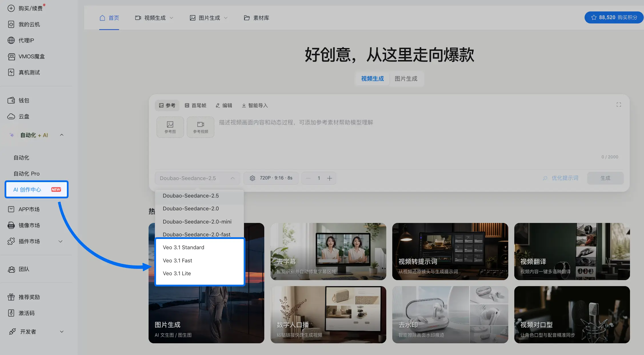Add a 参考视频 reference video
The height and width of the screenshot is (355, 644).
(201, 127)
